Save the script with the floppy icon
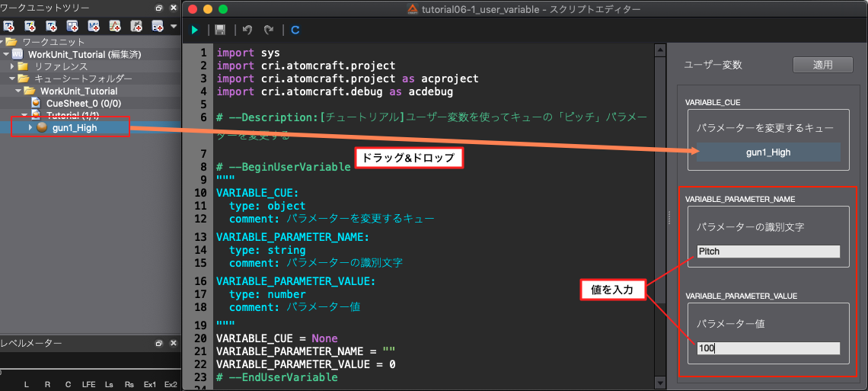The height and width of the screenshot is (391, 868). (x=220, y=30)
